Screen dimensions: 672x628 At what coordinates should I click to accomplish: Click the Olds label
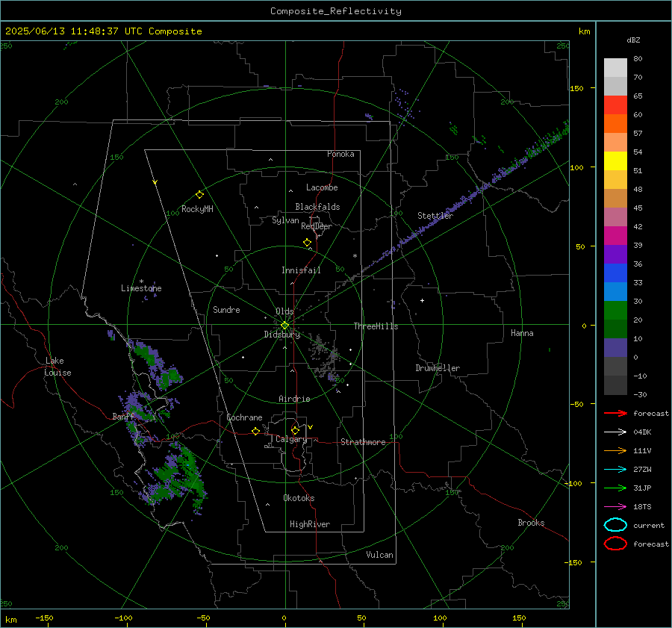coord(284,311)
